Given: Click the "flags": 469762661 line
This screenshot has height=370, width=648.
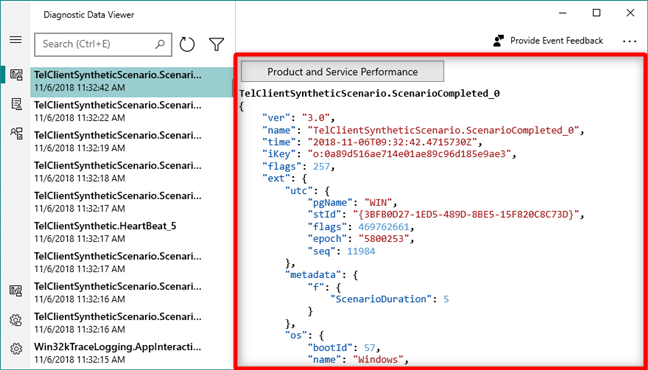Looking at the screenshot, I should [360, 227].
